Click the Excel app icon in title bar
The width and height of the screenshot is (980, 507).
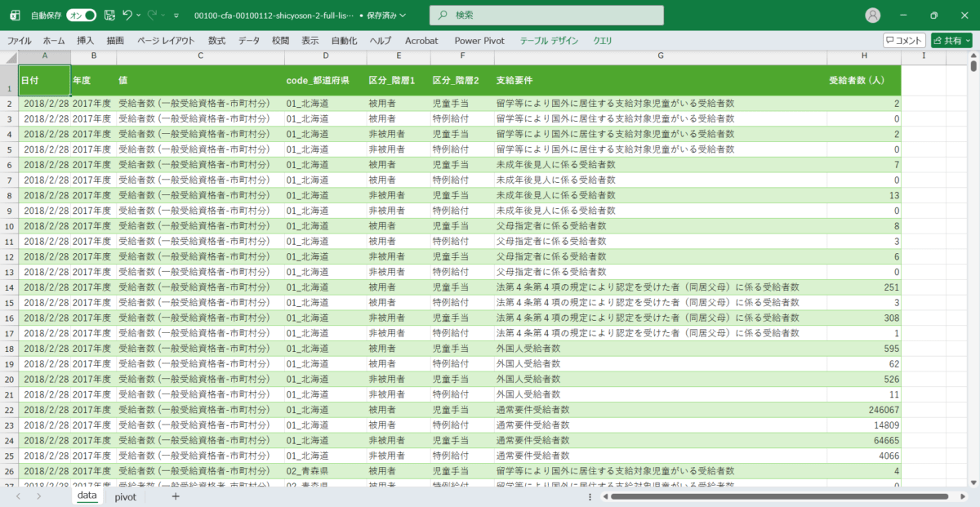tap(15, 16)
